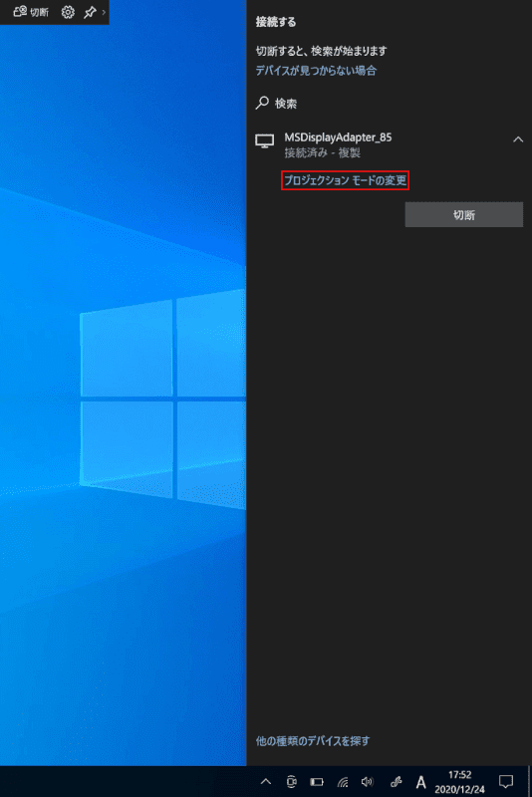Image resolution: width=532 pixels, height=797 pixels.
Task: Click the 接続する panel heading
Action: (276, 22)
